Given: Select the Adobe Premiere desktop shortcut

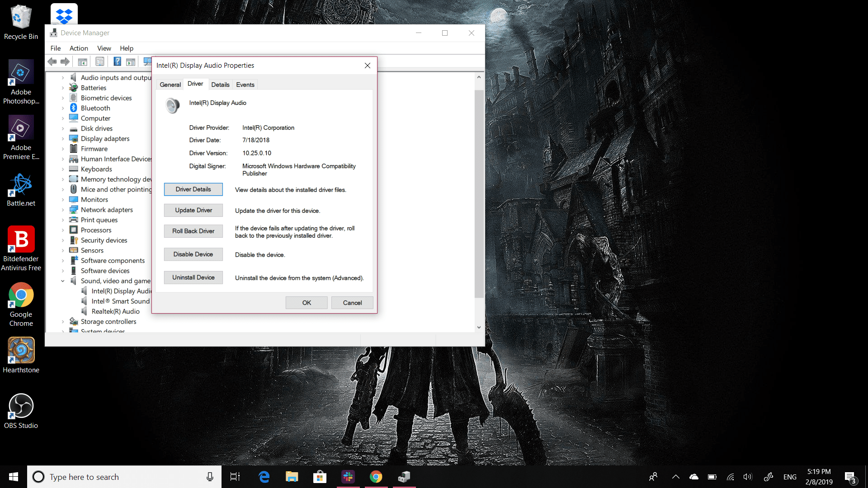Looking at the screenshot, I should point(21,138).
